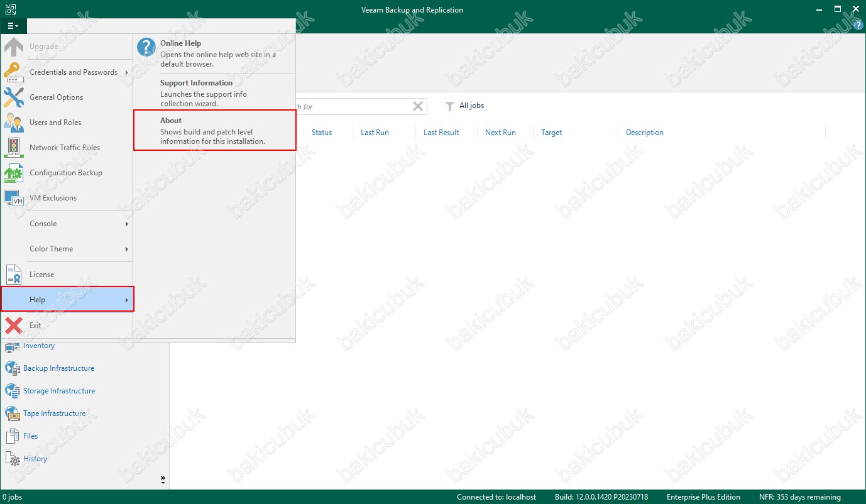This screenshot has width=866, height=504.
Task: Click the Files view icon
Action: pyautogui.click(x=13, y=436)
